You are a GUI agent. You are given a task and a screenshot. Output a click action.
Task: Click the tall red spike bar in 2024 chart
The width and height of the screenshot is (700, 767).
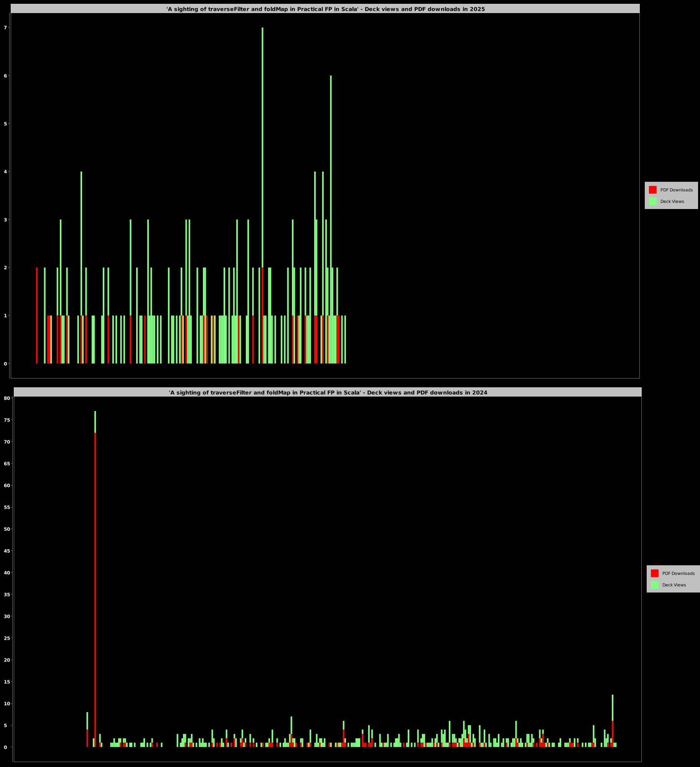click(95, 590)
